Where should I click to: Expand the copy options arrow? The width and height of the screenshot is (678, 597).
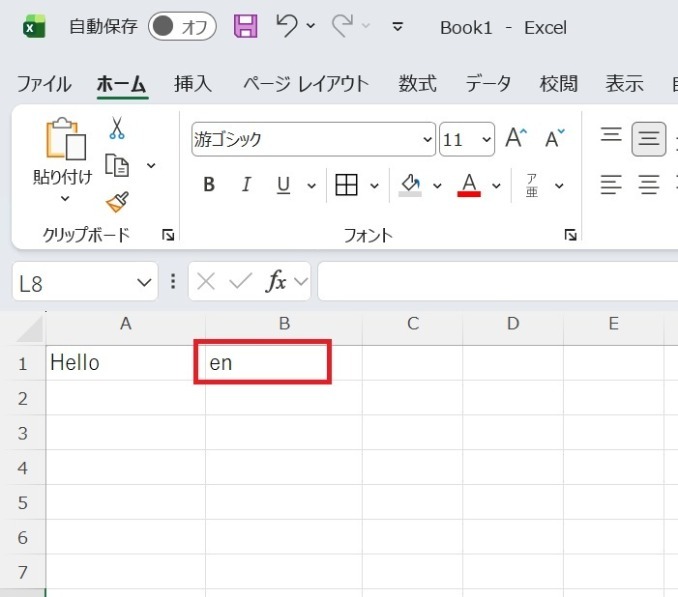[151, 165]
